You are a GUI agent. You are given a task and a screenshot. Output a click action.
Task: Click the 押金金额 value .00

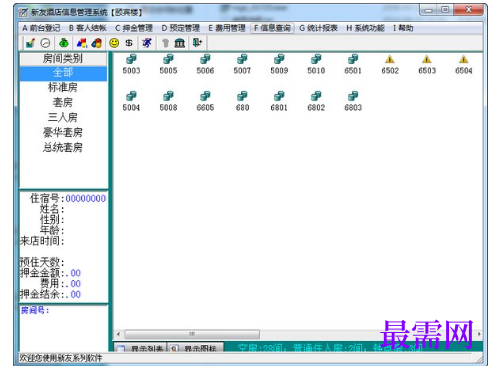point(73,273)
